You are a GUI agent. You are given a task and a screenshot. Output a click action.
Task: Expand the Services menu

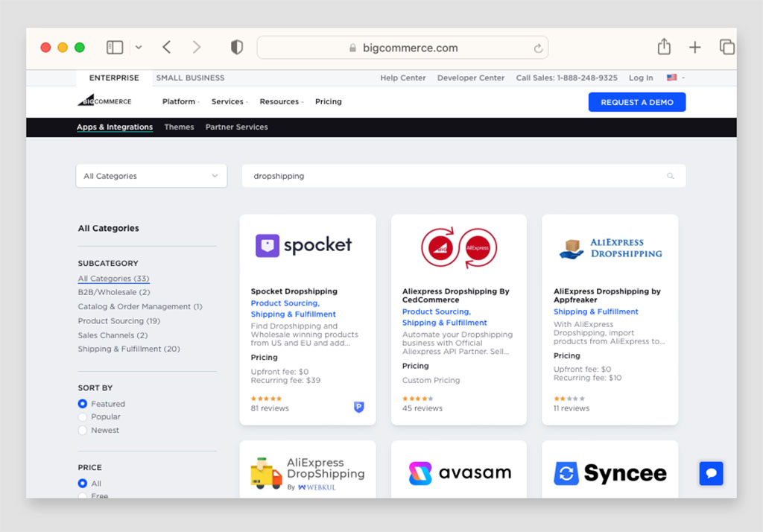tap(229, 102)
